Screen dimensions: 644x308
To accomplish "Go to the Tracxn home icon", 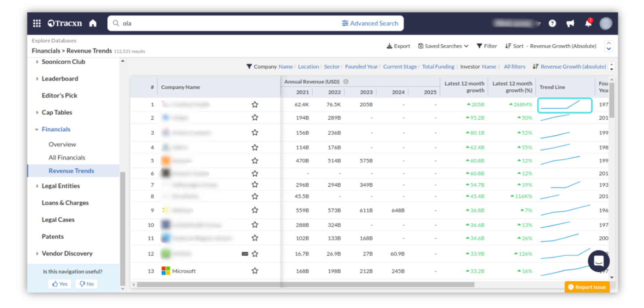I will click(93, 23).
